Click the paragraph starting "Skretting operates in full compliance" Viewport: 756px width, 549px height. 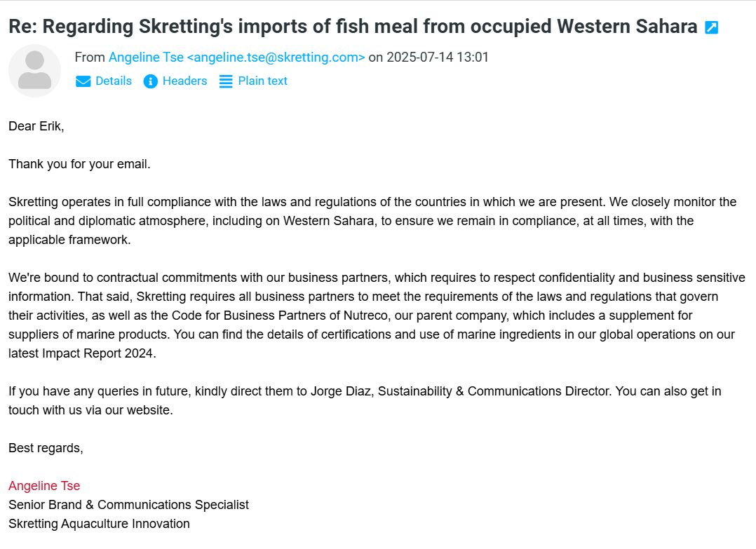pos(372,221)
